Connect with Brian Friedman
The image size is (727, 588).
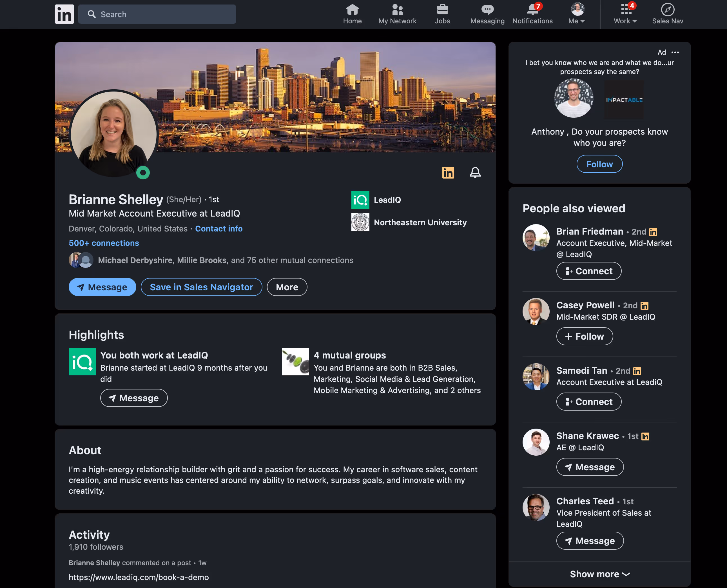(x=588, y=271)
